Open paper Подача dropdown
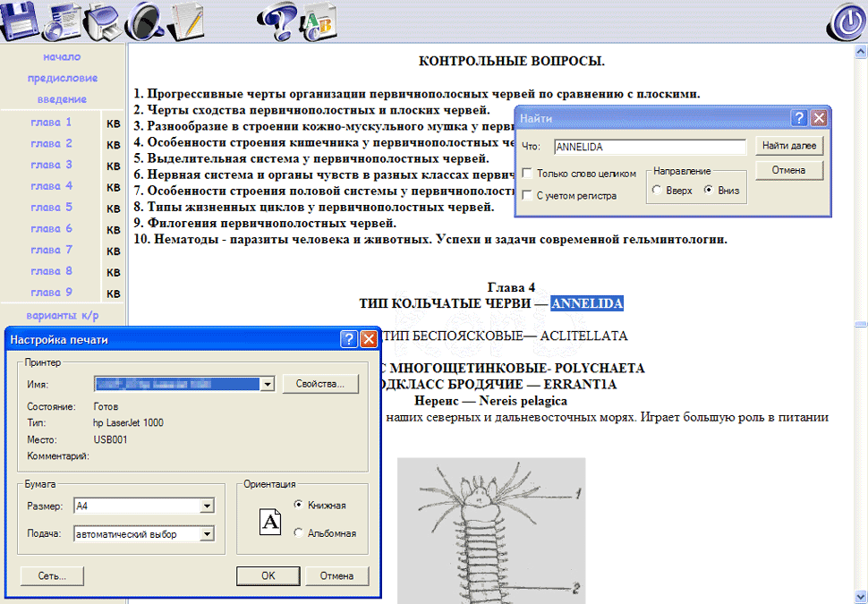 [207, 533]
